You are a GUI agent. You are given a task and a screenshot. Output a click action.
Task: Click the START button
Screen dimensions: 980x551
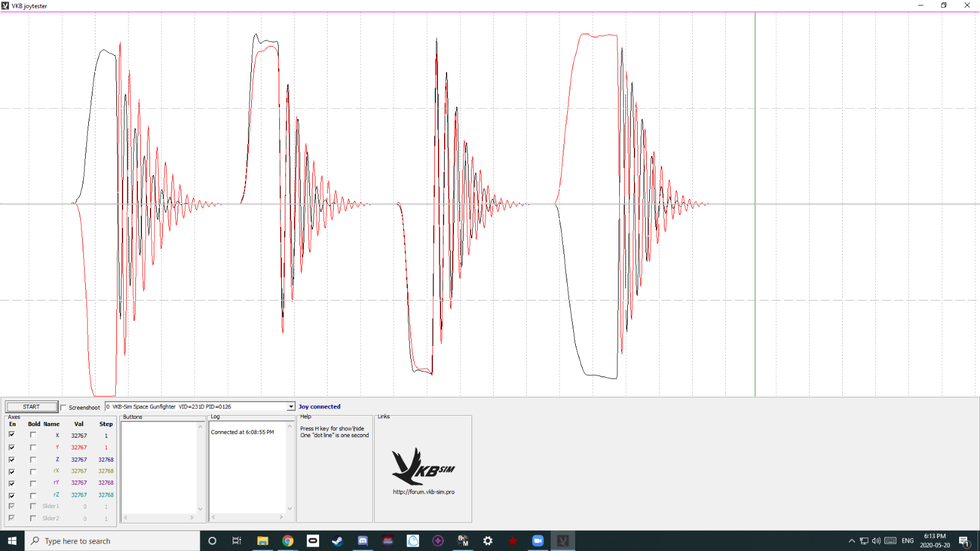click(32, 407)
